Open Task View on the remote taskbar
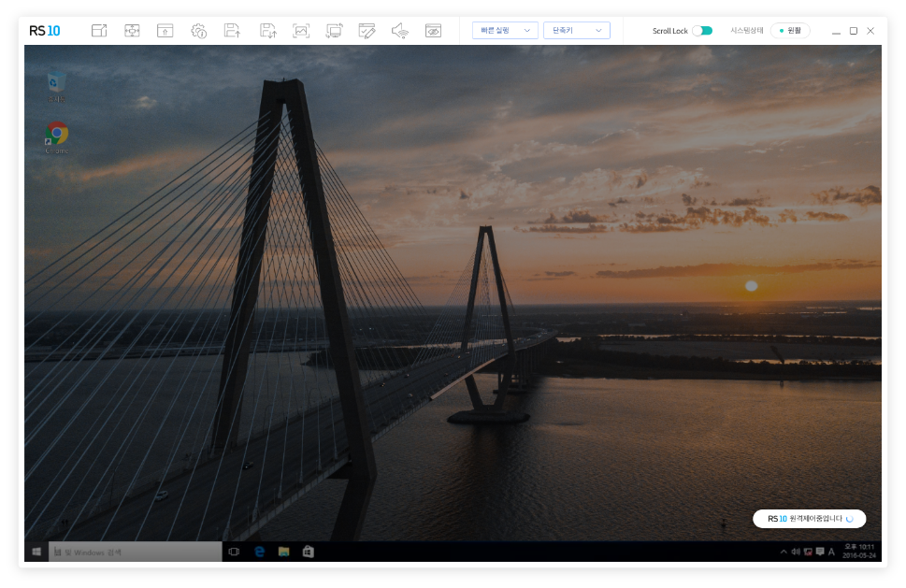Viewport: 906px width, 588px height. tap(234, 552)
